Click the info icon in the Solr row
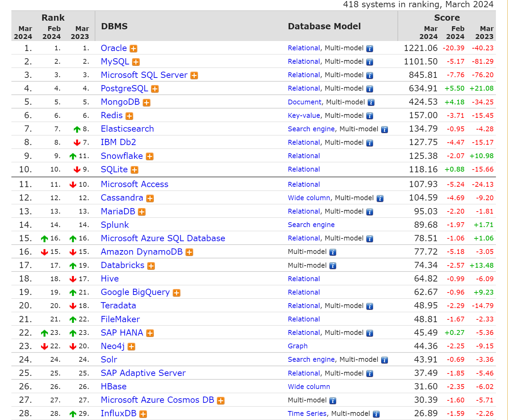 coord(385,360)
